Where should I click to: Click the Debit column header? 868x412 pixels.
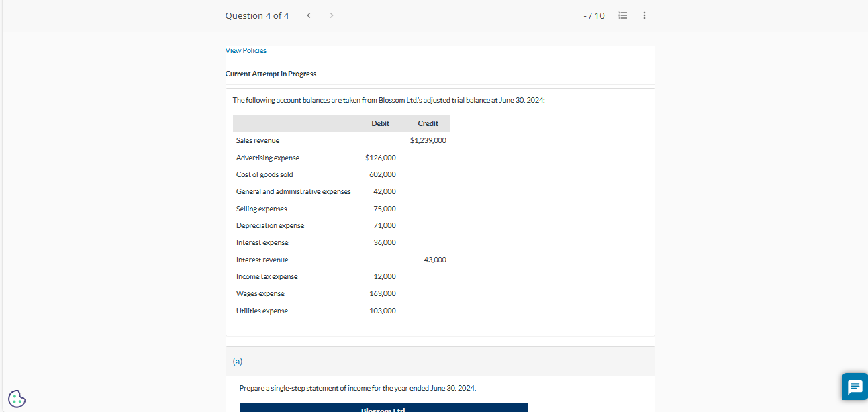(x=380, y=123)
